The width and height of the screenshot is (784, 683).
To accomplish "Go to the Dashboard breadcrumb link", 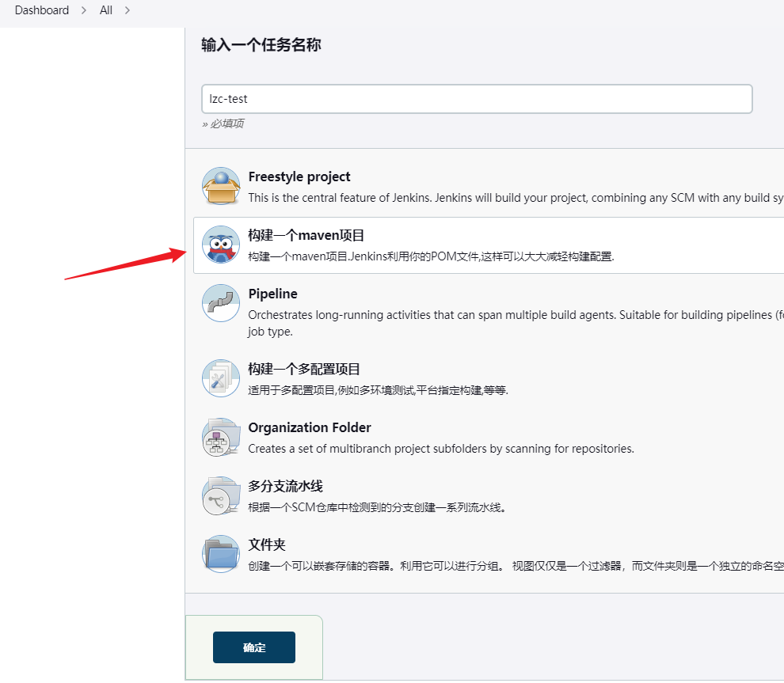I will pos(42,10).
